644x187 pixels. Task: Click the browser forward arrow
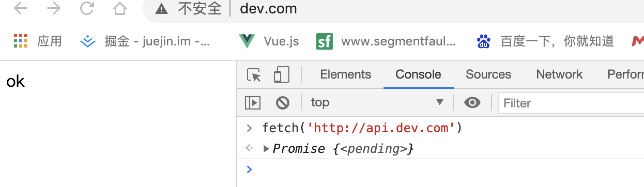pyautogui.click(x=54, y=8)
